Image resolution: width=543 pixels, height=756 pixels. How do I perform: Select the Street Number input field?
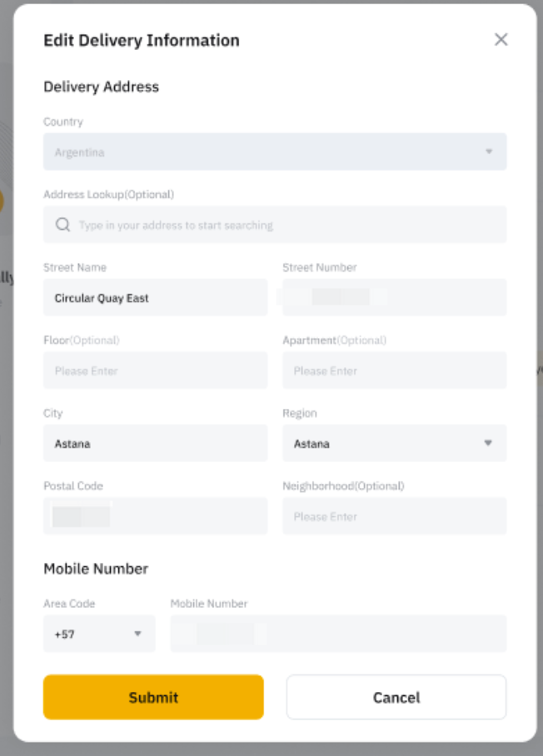(x=394, y=297)
